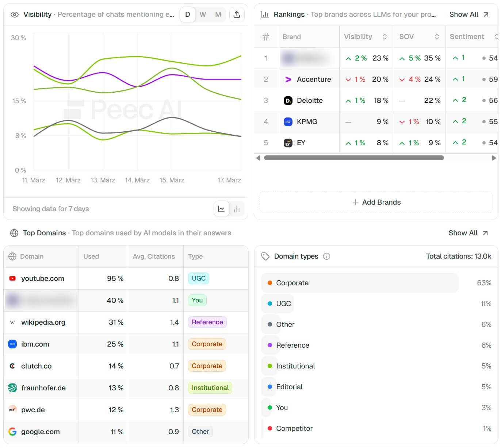Viewport: 501px width, 448px height.
Task: Click the tag icon next to Domain types
Action: pyautogui.click(x=265, y=256)
